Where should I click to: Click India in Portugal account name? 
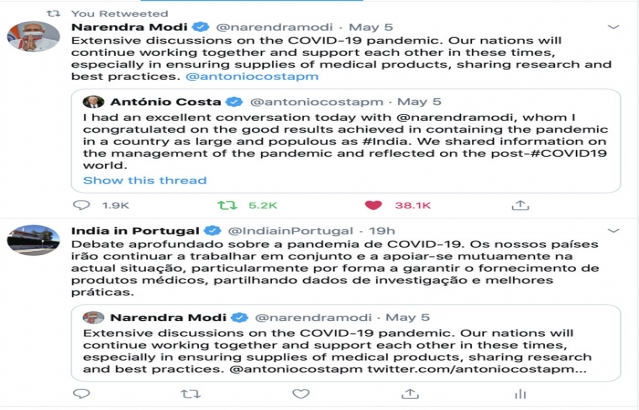coord(135,231)
